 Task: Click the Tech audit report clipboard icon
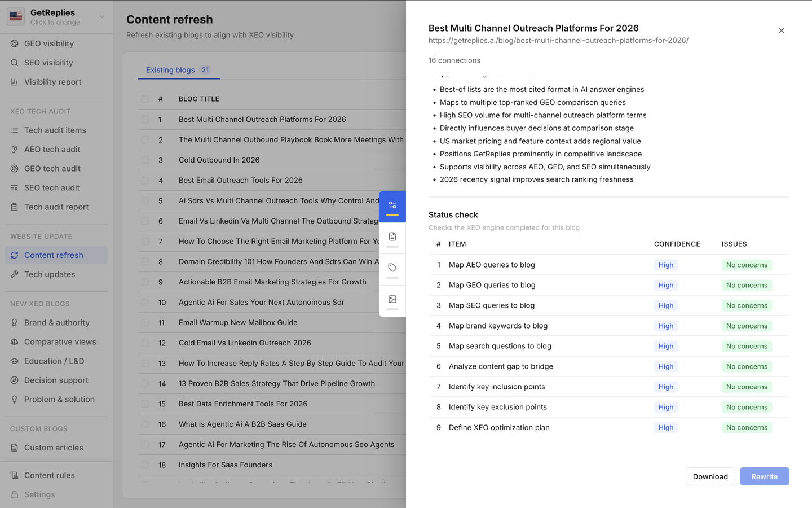[15, 207]
